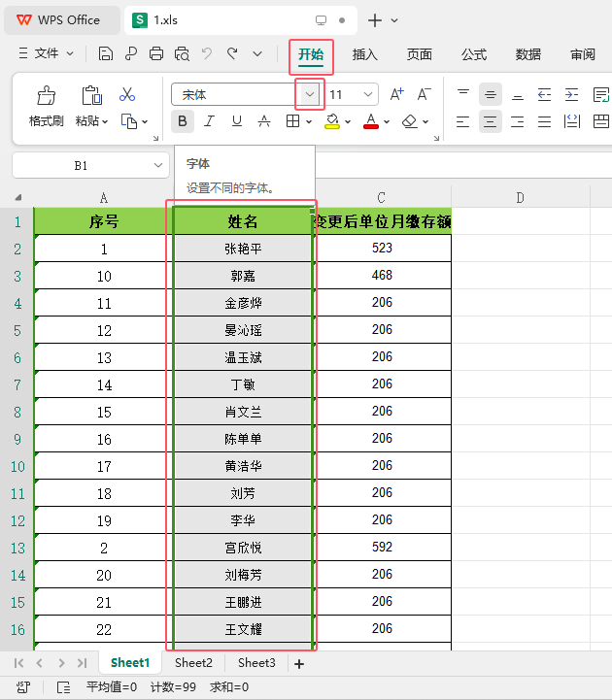Click Distributed alignment icon
The image size is (612, 700).
tap(572, 121)
